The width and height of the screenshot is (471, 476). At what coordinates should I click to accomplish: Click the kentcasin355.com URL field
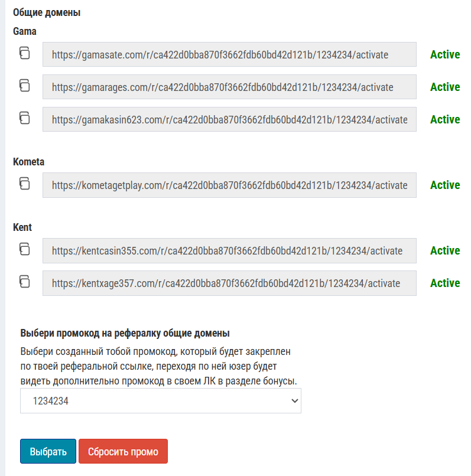pos(229,250)
